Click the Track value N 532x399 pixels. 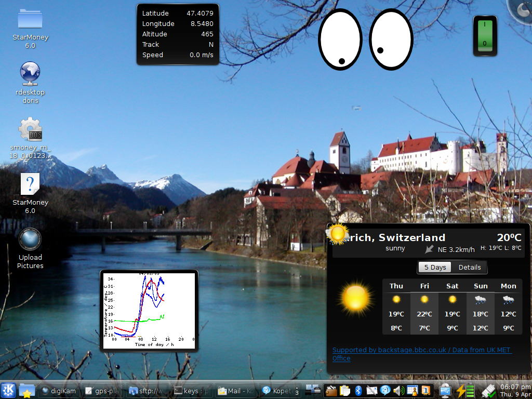[x=211, y=45]
